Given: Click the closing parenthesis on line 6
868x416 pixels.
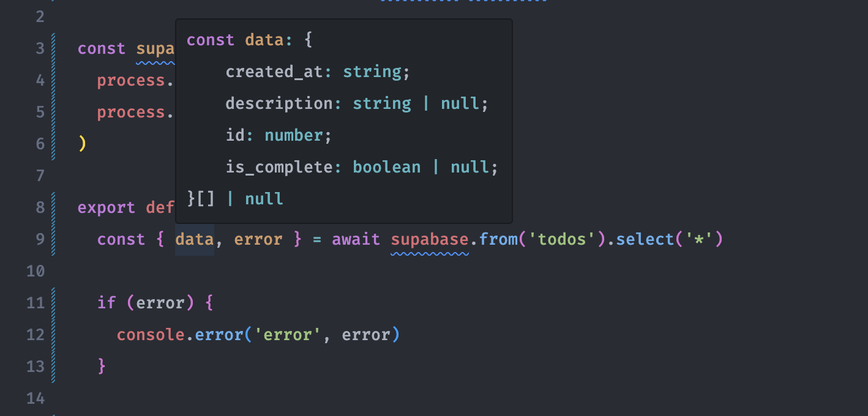Looking at the screenshot, I should click(82, 144).
